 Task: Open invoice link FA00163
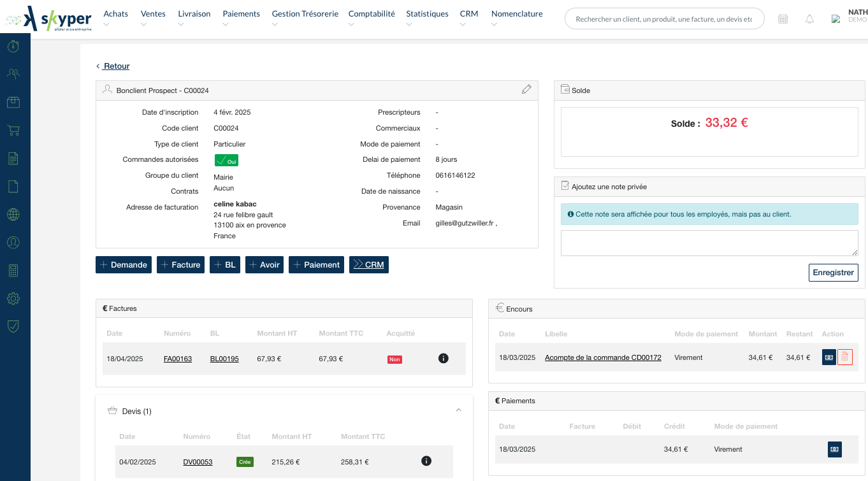[x=177, y=359]
